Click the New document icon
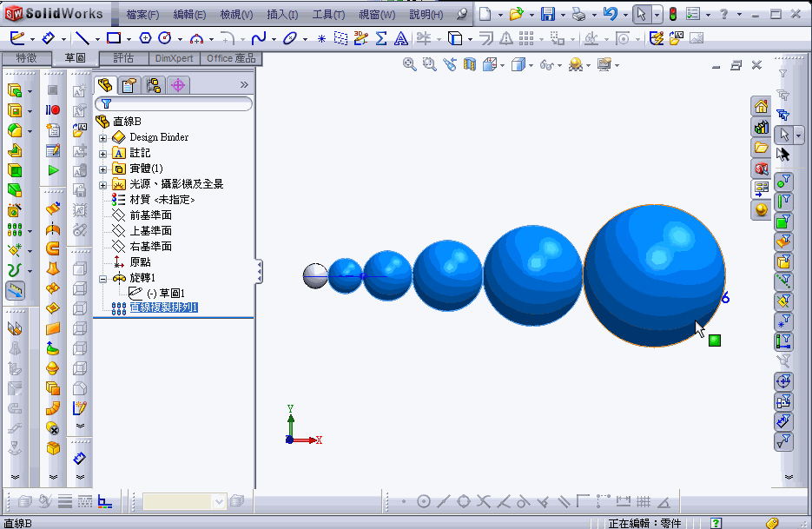 point(485,14)
